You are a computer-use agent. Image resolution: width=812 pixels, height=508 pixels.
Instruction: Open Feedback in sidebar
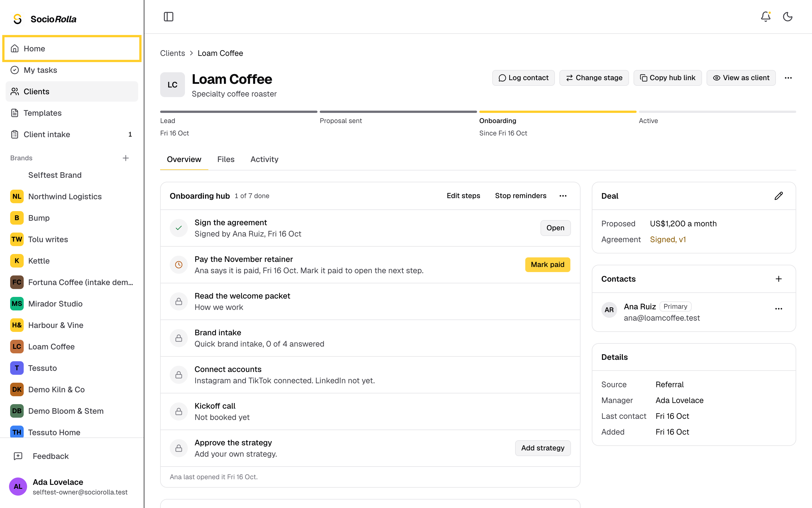coord(72,456)
